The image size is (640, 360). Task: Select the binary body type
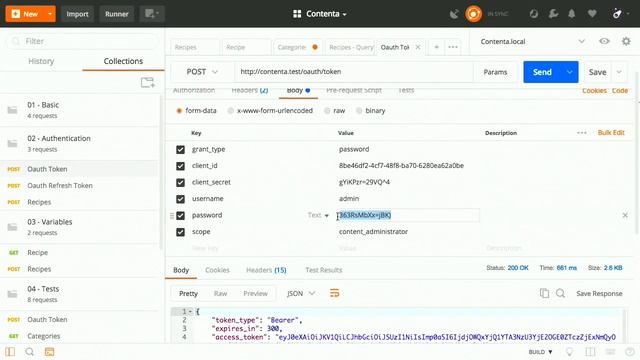(359, 111)
